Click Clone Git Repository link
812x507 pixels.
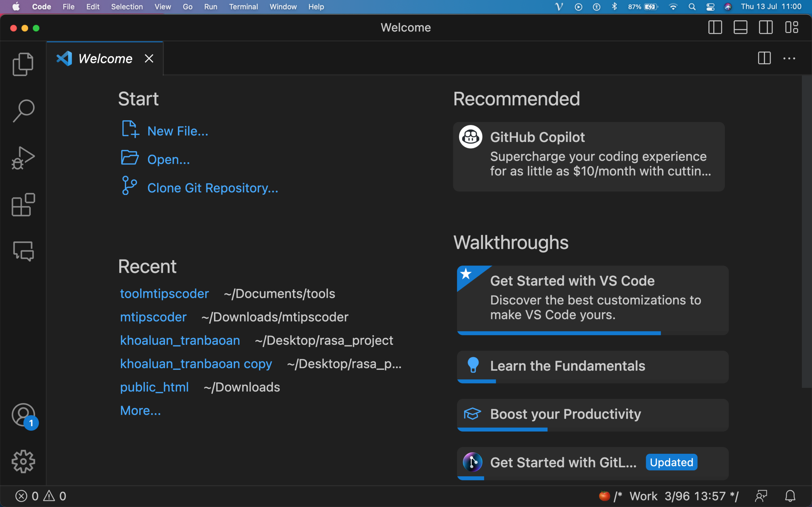(213, 188)
